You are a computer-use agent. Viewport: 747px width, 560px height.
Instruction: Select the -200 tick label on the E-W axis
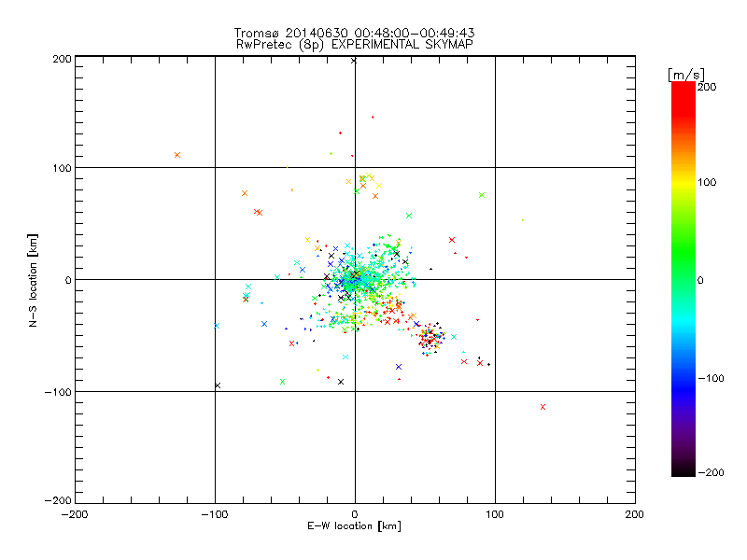[x=75, y=514]
